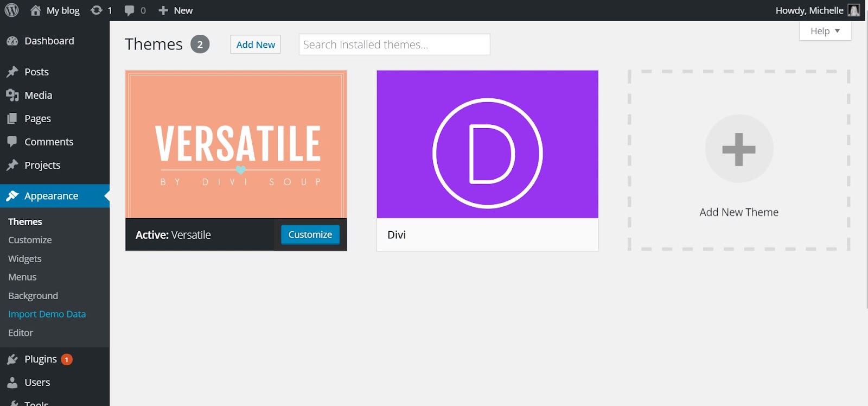This screenshot has width=868, height=406.
Task: Click the Pages icon in sidebar
Action: 12,118
